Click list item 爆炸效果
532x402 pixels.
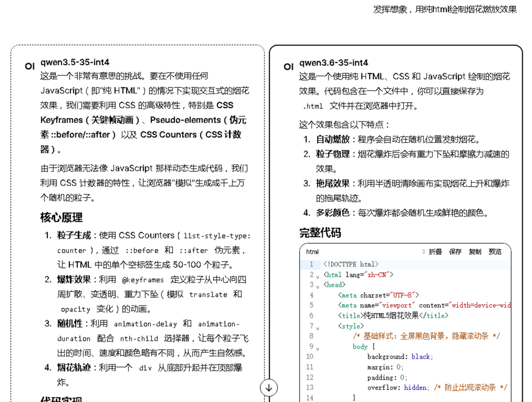point(152,294)
